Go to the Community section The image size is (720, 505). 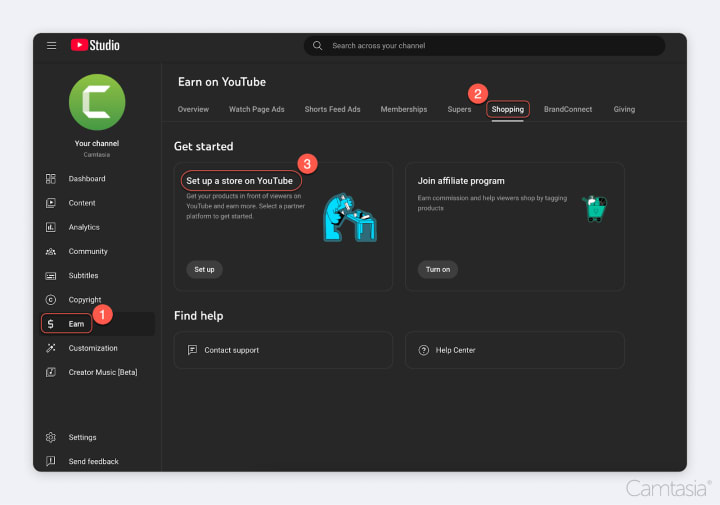(x=88, y=252)
